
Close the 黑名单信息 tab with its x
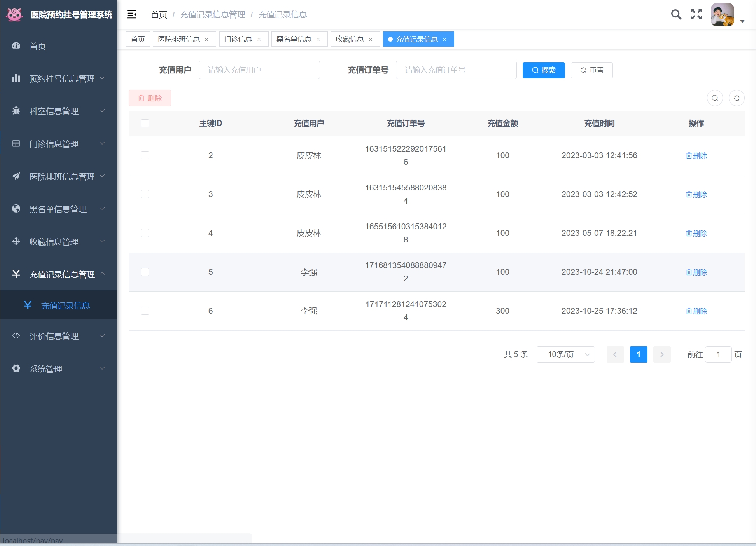(318, 40)
